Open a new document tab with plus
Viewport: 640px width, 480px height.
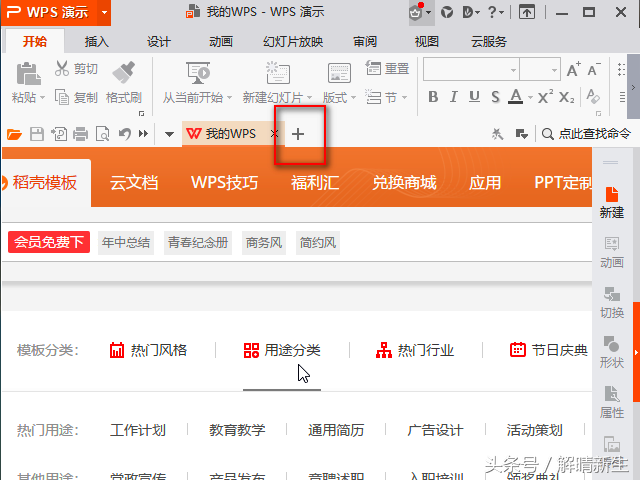[x=298, y=134]
